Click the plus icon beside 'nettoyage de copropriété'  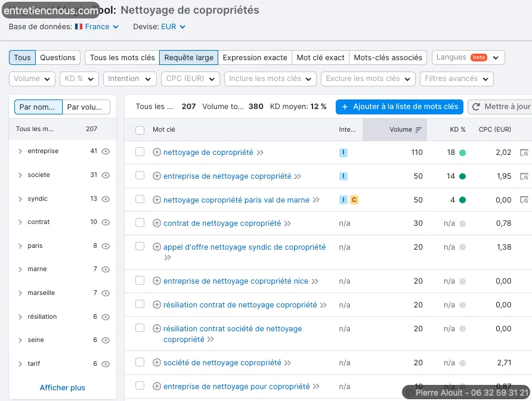tap(157, 153)
